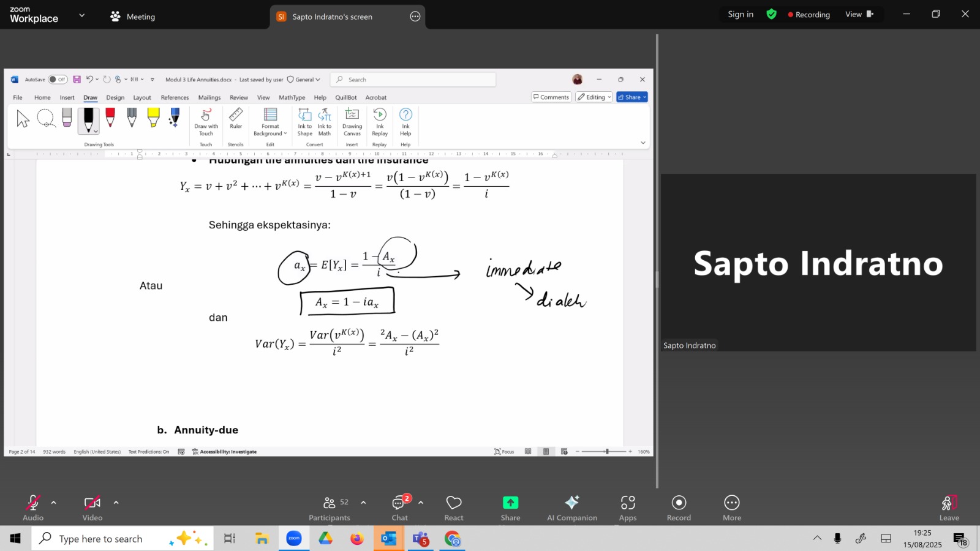Click the green Share screen icon
980x551 pixels.
pyautogui.click(x=510, y=503)
